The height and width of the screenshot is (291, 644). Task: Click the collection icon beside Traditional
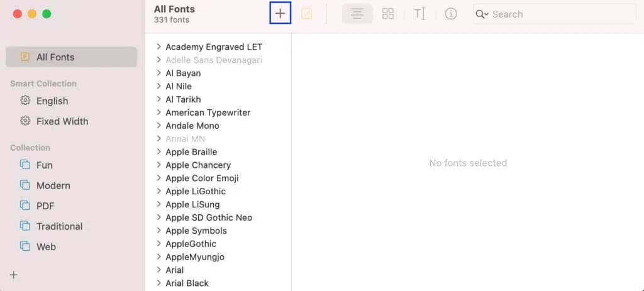pos(25,226)
